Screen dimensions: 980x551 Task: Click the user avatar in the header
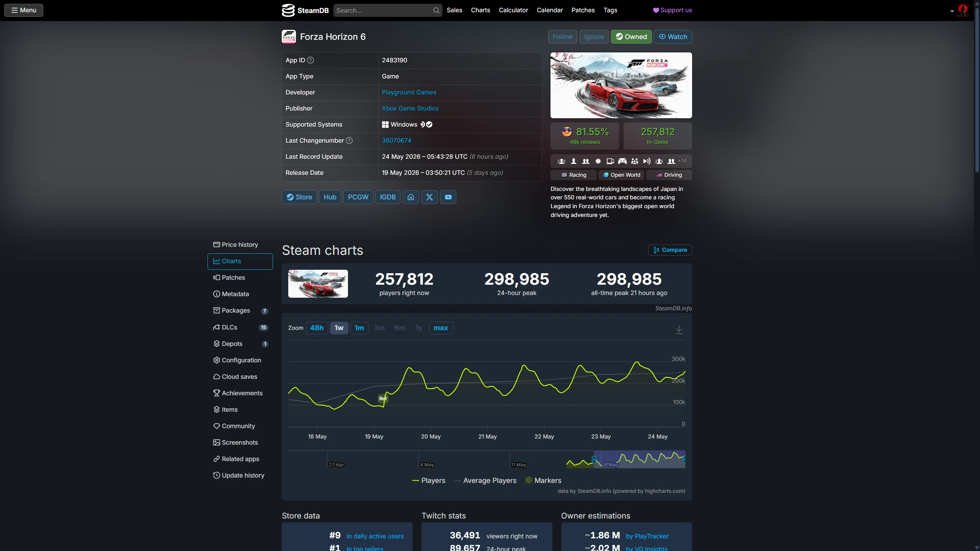tap(963, 10)
